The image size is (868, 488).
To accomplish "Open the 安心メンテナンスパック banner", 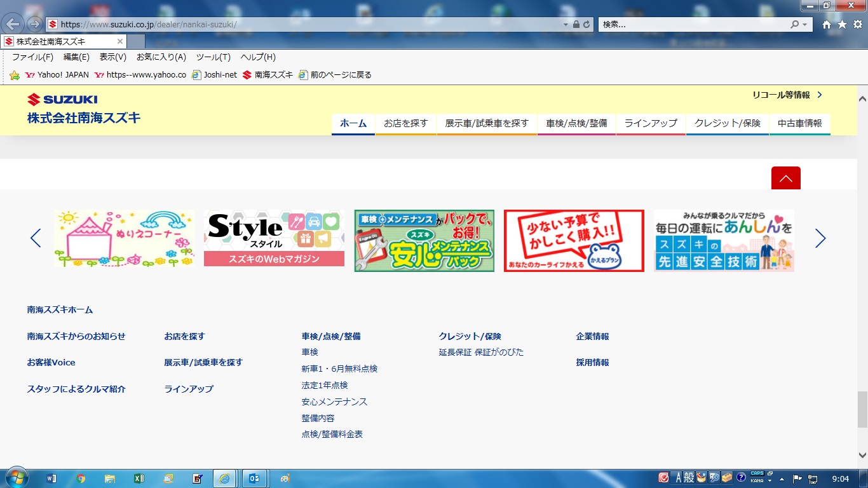I will pos(424,241).
